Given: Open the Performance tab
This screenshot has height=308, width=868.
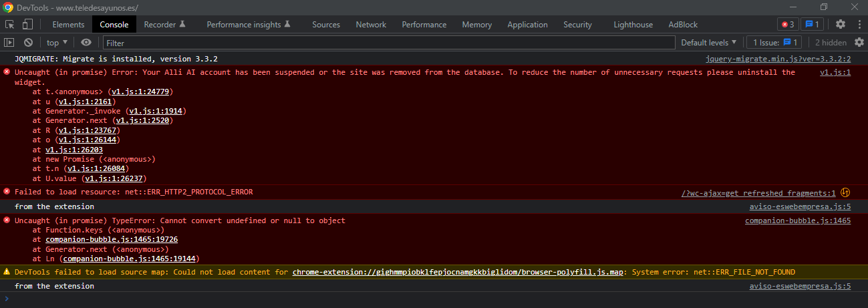Looking at the screenshot, I should point(424,25).
